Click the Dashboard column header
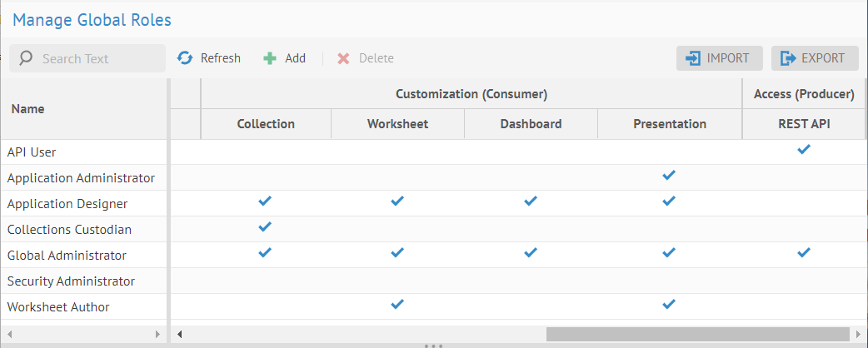 point(531,124)
